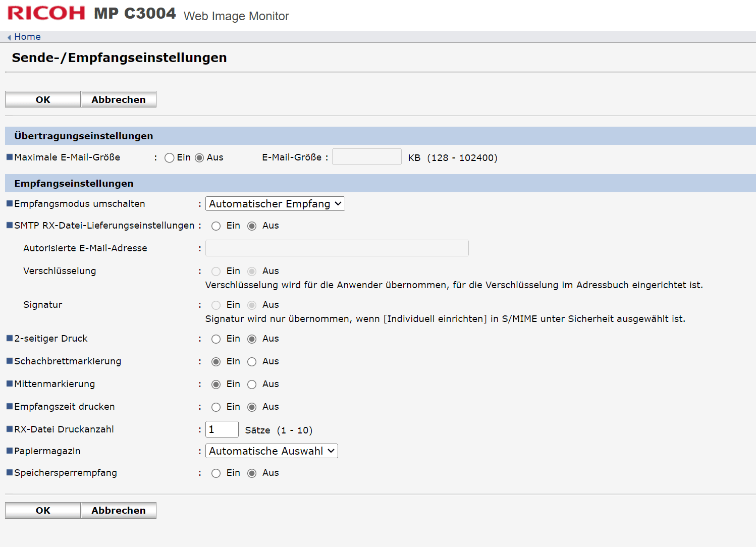The image size is (756, 547).
Task: Click the Schachbrettmarkierung label
Action: tap(68, 361)
